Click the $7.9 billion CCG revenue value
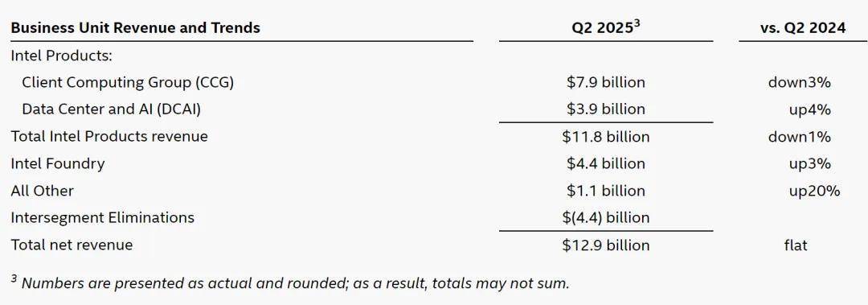Screen dimensions: 868x305 pos(606,83)
